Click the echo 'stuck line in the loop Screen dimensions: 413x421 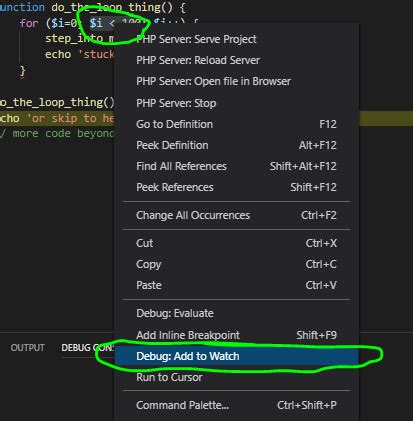point(80,54)
